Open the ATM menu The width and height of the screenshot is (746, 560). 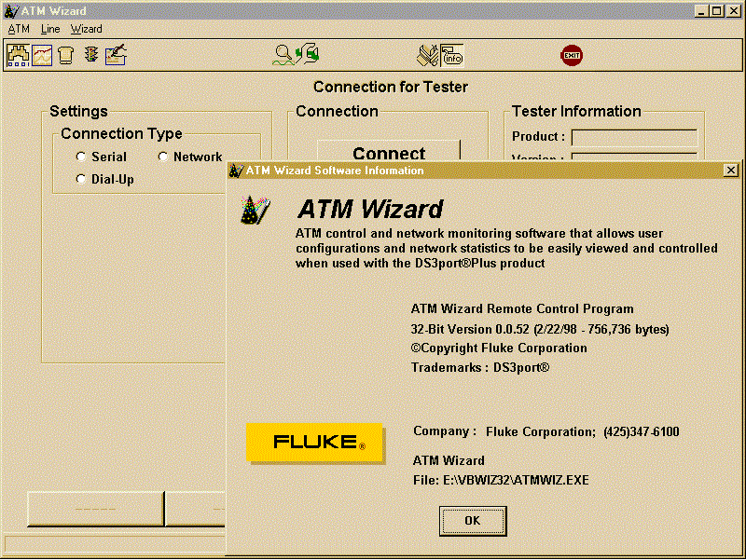[x=19, y=29]
